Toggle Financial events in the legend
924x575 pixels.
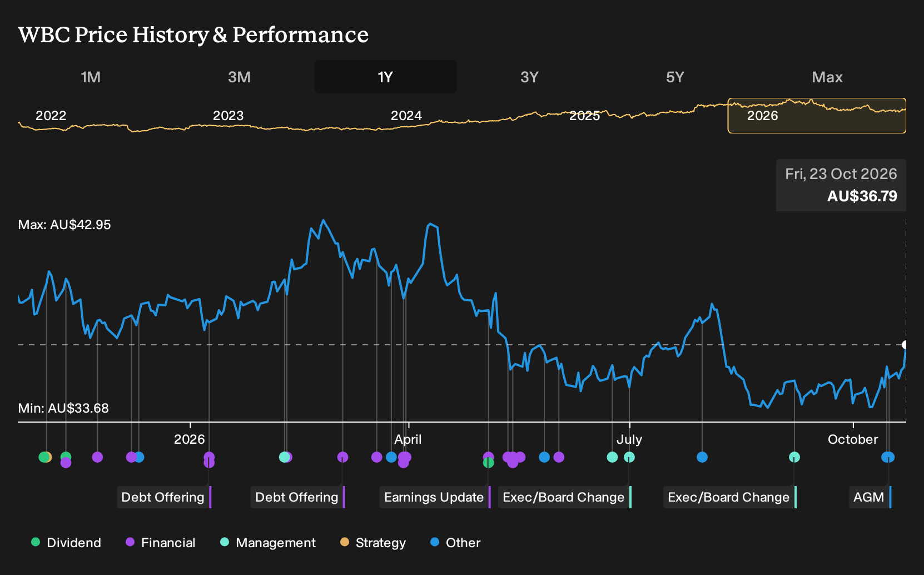pyautogui.click(x=161, y=543)
